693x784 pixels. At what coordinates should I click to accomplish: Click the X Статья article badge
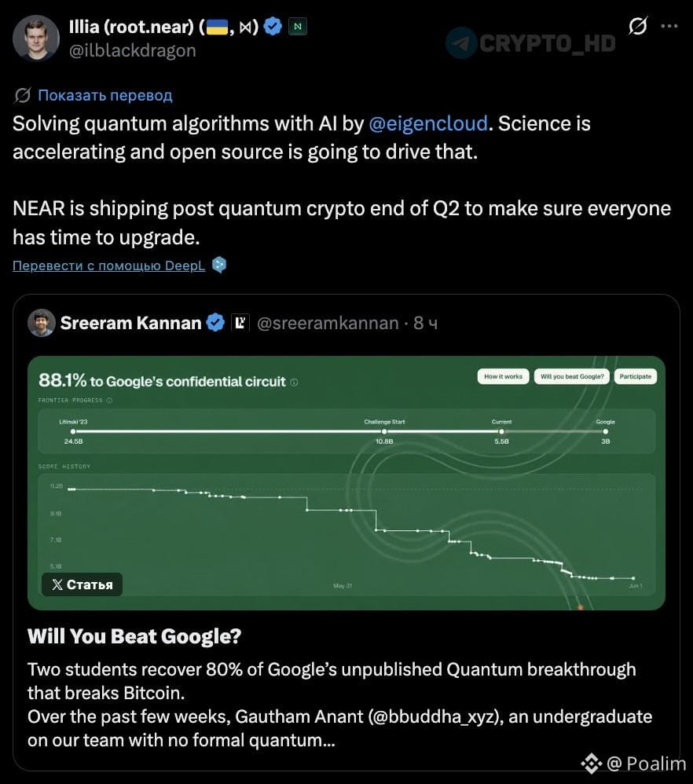coord(82,584)
